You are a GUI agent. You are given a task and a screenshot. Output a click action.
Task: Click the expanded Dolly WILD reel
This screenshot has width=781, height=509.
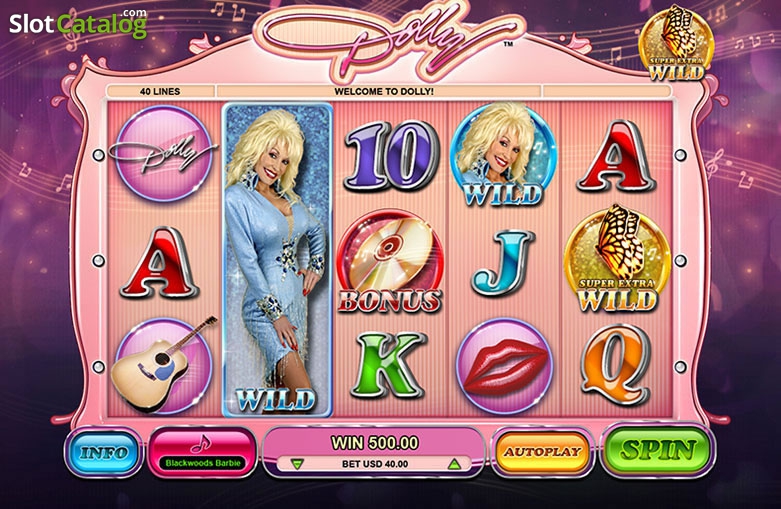click(x=277, y=259)
